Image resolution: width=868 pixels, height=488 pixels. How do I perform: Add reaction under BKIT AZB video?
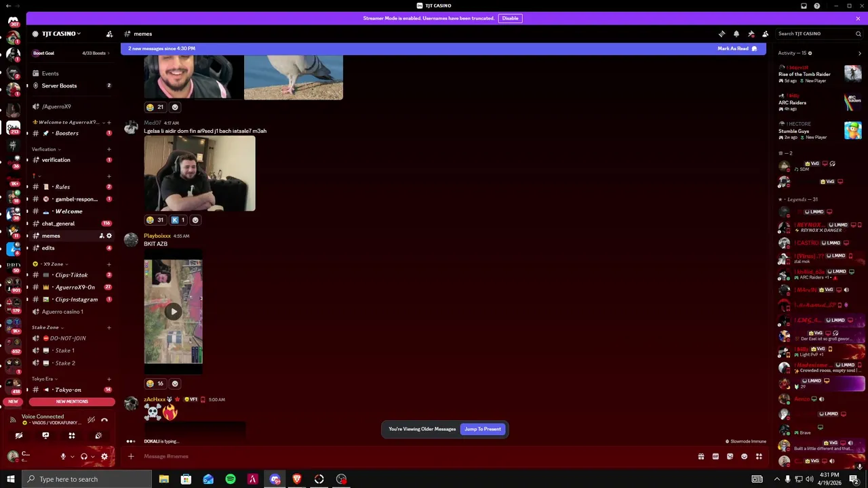coord(175,384)
